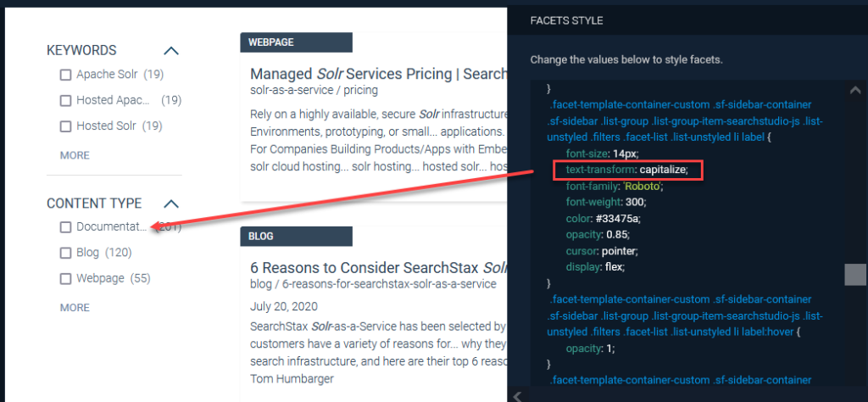
Task: Click the FACETS STYLE panel header
Action: click(567, 21)
